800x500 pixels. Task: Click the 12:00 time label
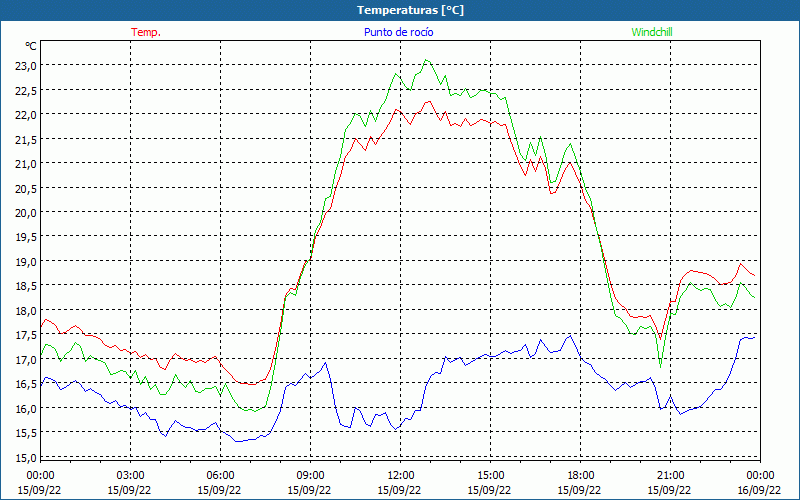(x=401, y=476)
